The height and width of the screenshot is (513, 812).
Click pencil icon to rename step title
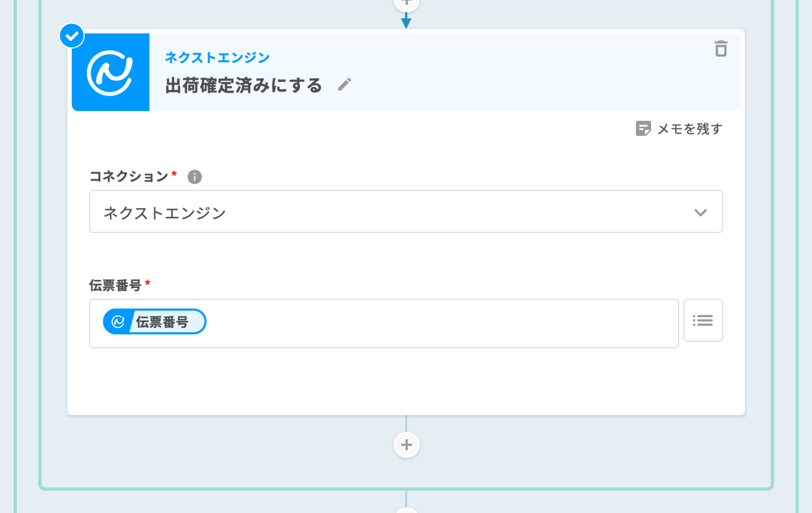click(x=344, y=84)
